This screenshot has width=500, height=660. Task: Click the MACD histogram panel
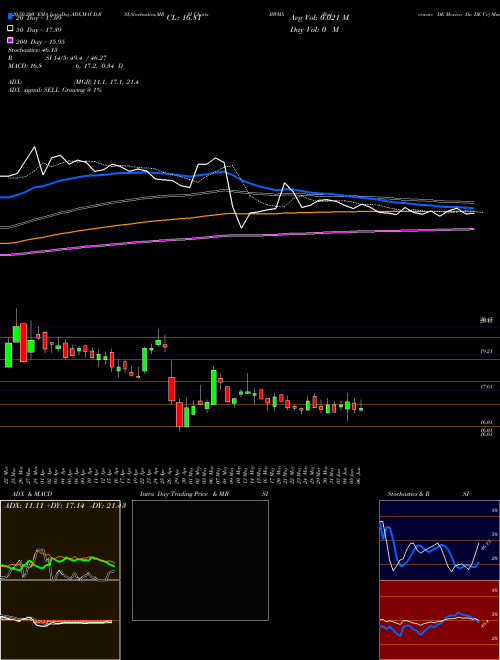(x=60, y=620)
